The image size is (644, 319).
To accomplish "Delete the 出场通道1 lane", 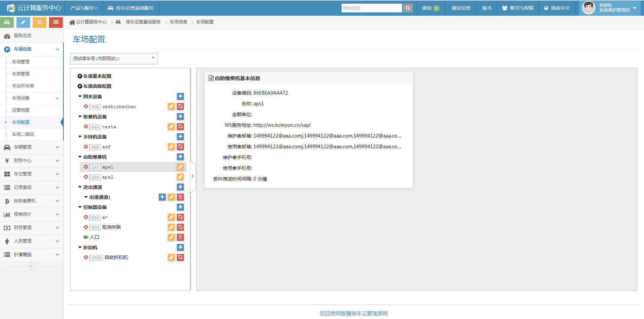I will click(180, 197).
